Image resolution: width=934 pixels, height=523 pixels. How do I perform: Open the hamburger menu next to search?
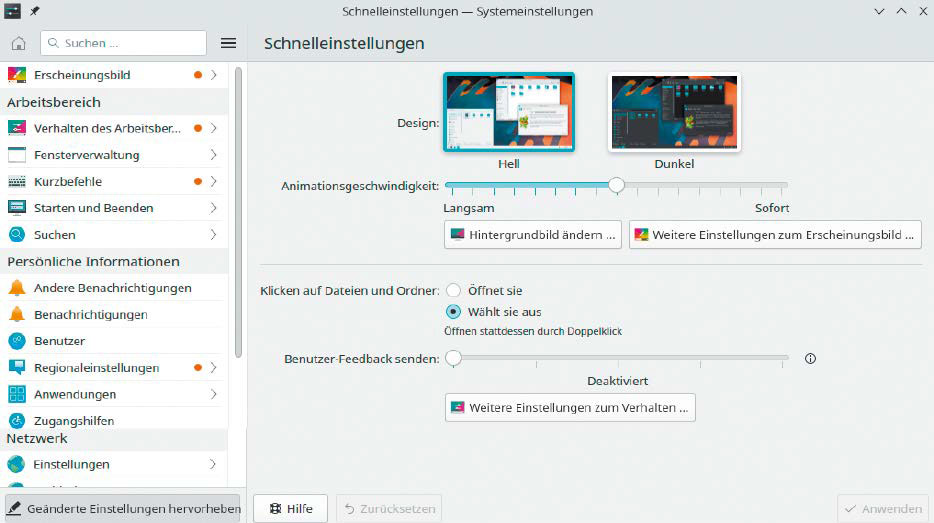coord(228,43)
